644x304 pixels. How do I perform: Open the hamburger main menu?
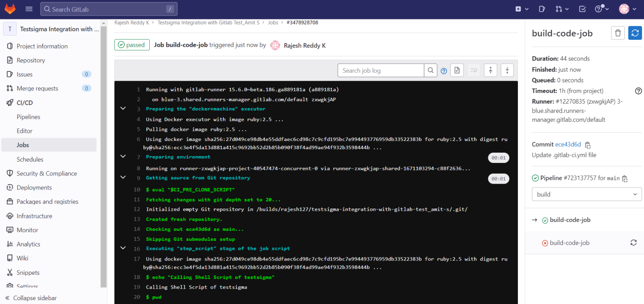click(29, 9)
